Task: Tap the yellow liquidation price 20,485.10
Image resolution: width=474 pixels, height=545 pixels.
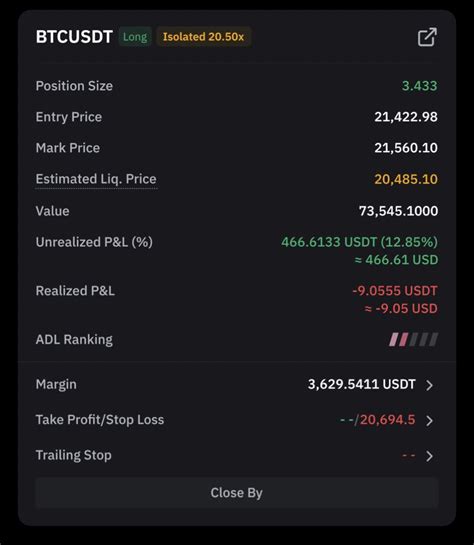Action: (406, 179)
